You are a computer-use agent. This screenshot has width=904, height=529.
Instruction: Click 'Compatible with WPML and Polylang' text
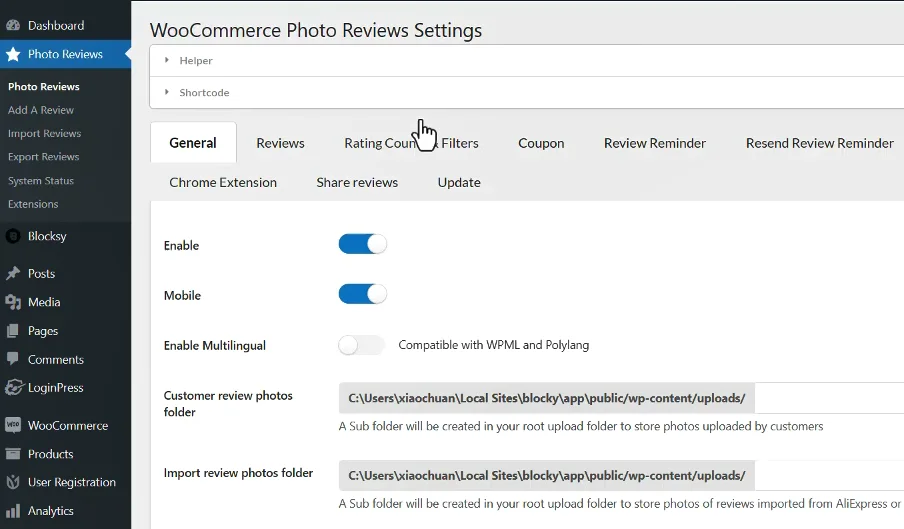pos(494,345)
